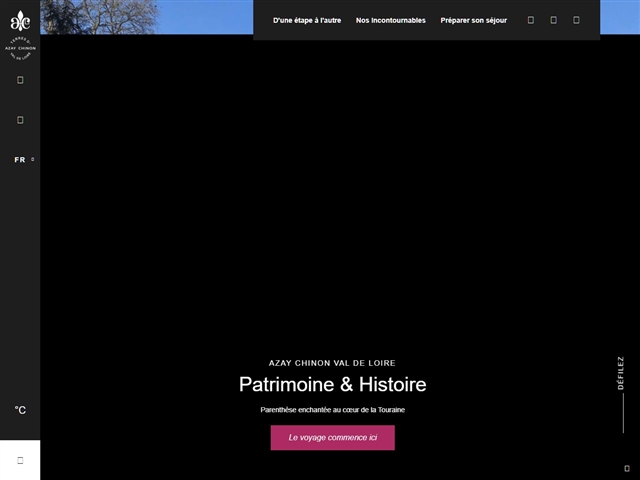Viewport: 640px width, 480px height.
Task: Click the first icon right of "Préparer son séjour"
Action: coord(531,20)
